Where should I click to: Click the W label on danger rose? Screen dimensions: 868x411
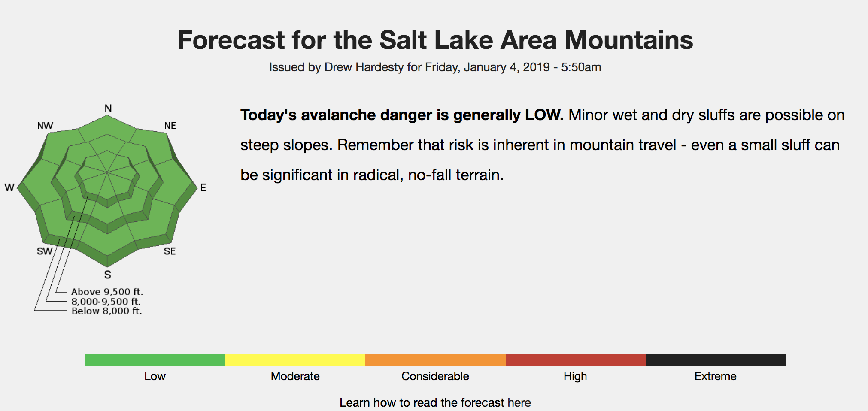click(9, 187)
